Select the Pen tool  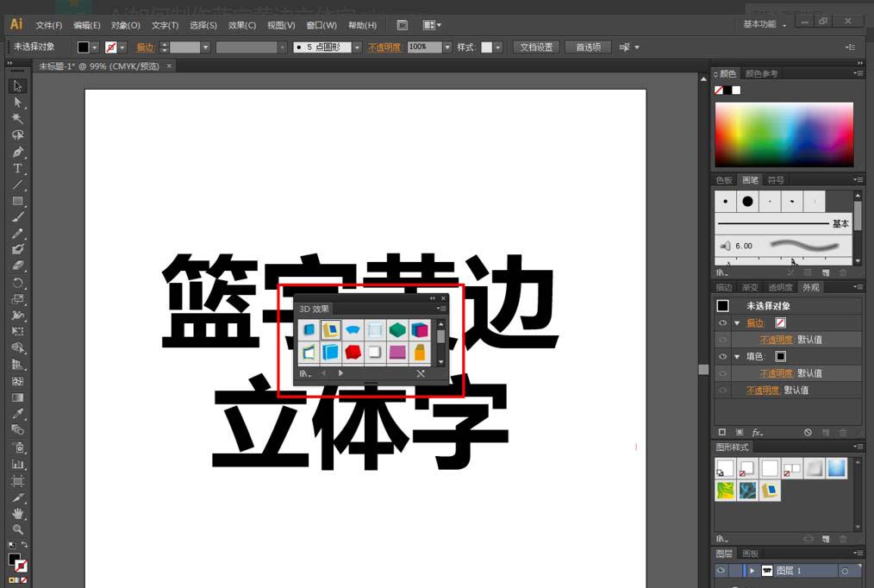17,152
